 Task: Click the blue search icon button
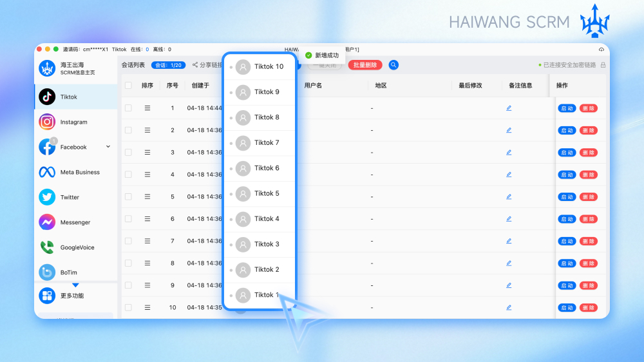393,65
